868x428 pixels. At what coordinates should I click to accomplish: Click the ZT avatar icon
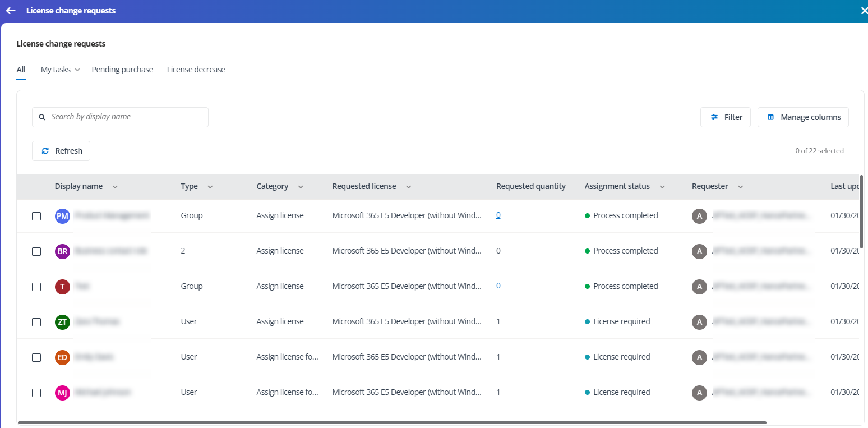62,322
